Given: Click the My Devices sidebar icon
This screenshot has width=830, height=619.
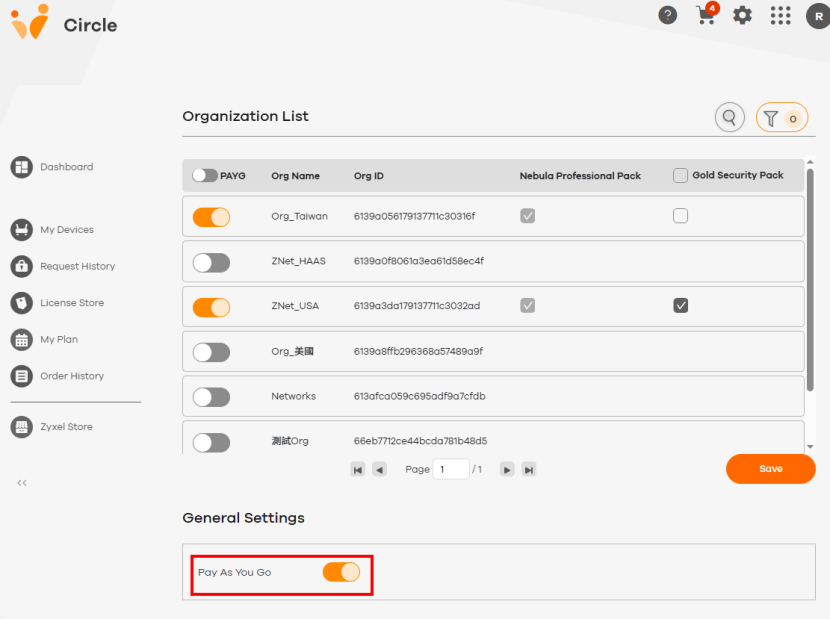Looking at the screenshot, I should (x=22, y=229).
